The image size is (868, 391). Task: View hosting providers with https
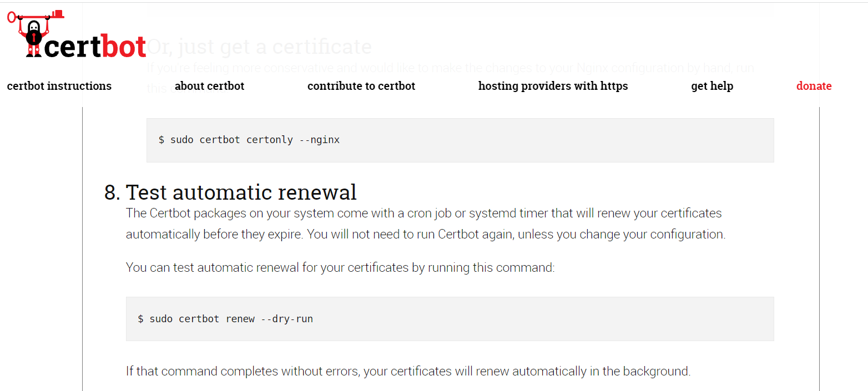pyautogui.click(x=553, y=86)
